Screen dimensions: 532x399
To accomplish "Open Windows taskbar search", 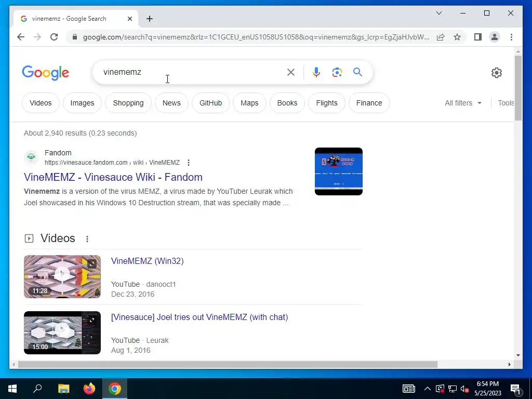I will [37, 389].
